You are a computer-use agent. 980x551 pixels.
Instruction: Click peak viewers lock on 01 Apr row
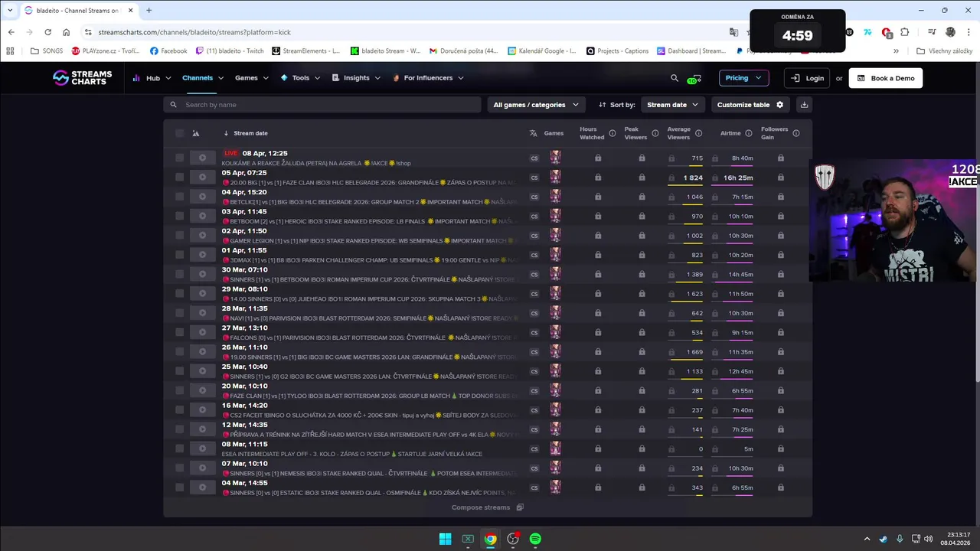coord(642,255)
